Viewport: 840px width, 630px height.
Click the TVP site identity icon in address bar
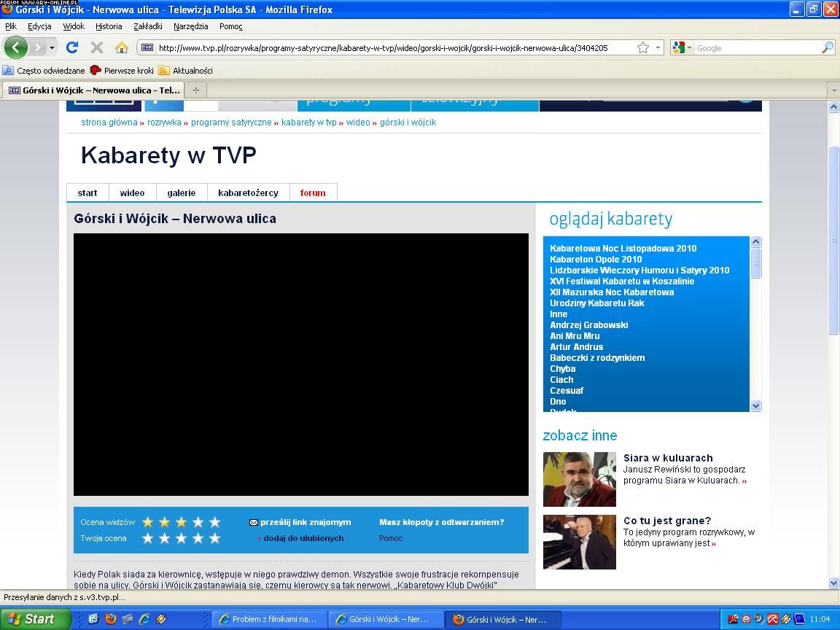point(147,47)
